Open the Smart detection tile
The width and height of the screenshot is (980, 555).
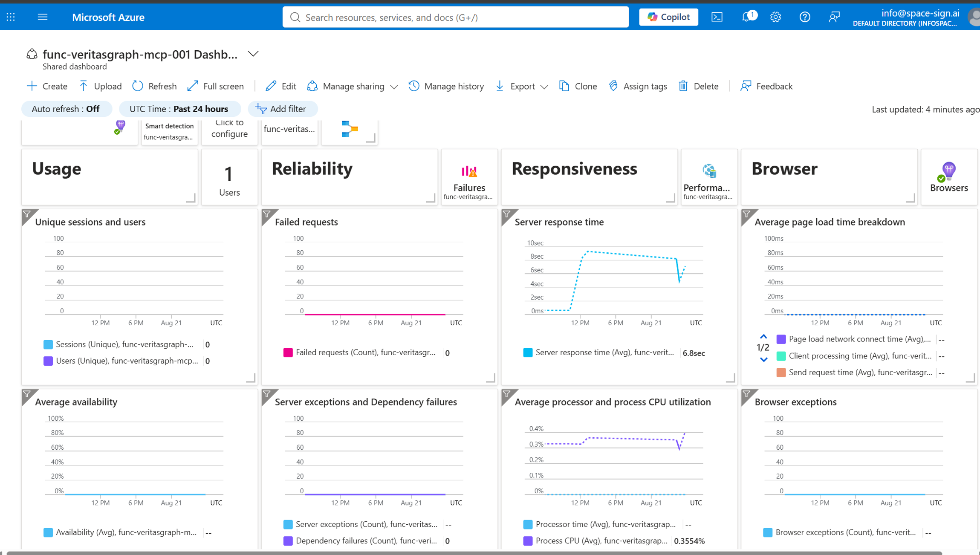point(169,132)
